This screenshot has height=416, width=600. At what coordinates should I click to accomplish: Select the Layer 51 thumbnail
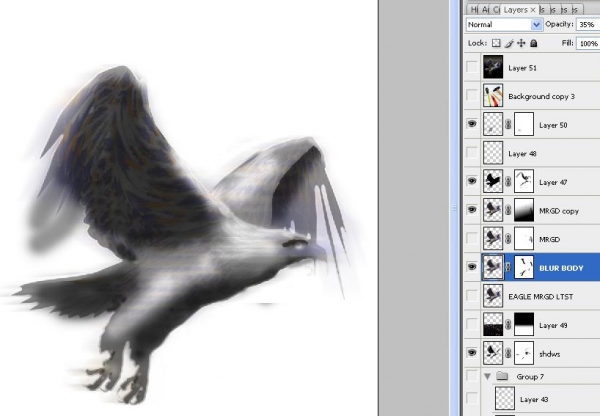tap(493, 67)
